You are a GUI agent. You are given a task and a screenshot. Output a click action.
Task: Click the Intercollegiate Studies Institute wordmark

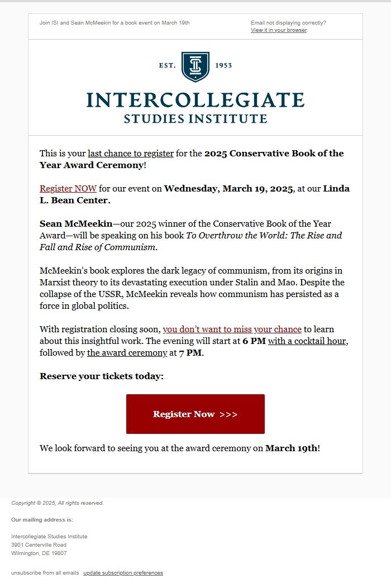coord(195,106)
